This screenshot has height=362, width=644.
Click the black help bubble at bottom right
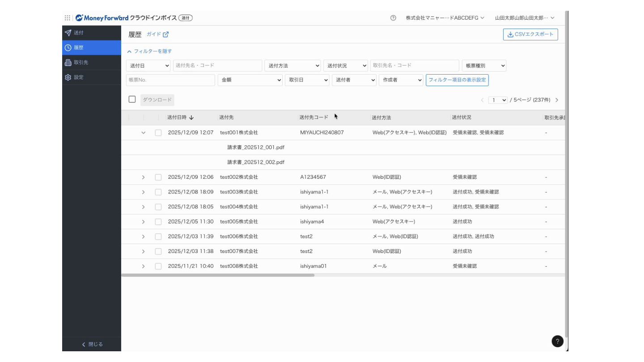pyautogui.click(x=557, y=341)
